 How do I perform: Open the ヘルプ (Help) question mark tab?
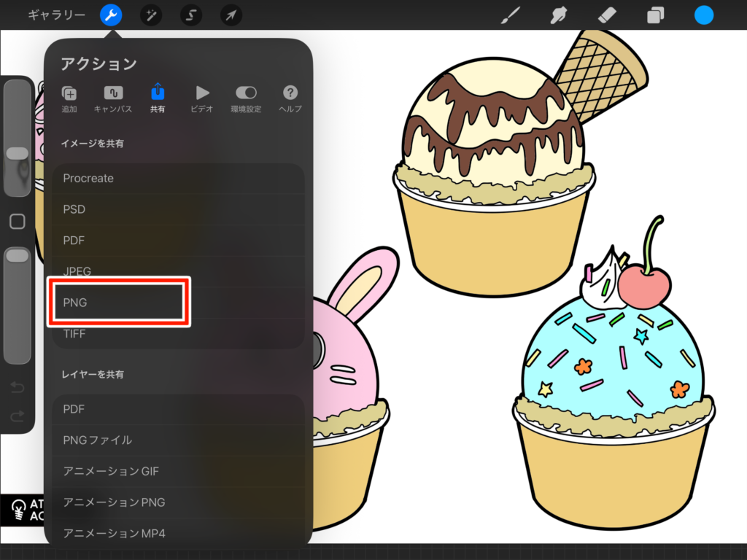pyautogui.click(x=290, y=98)
